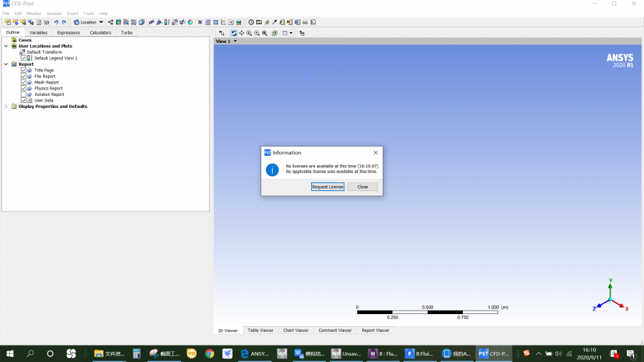Uncheck the Mesh Report checkbox
The height and width of the screenshot is (362, 644).
(x=24, y=82)
